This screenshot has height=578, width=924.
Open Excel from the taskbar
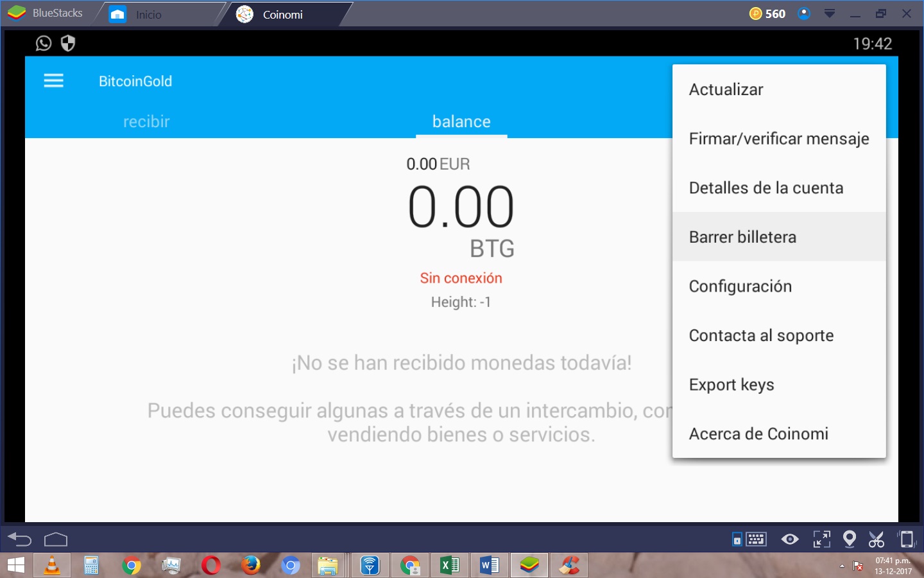pos(450,565)
